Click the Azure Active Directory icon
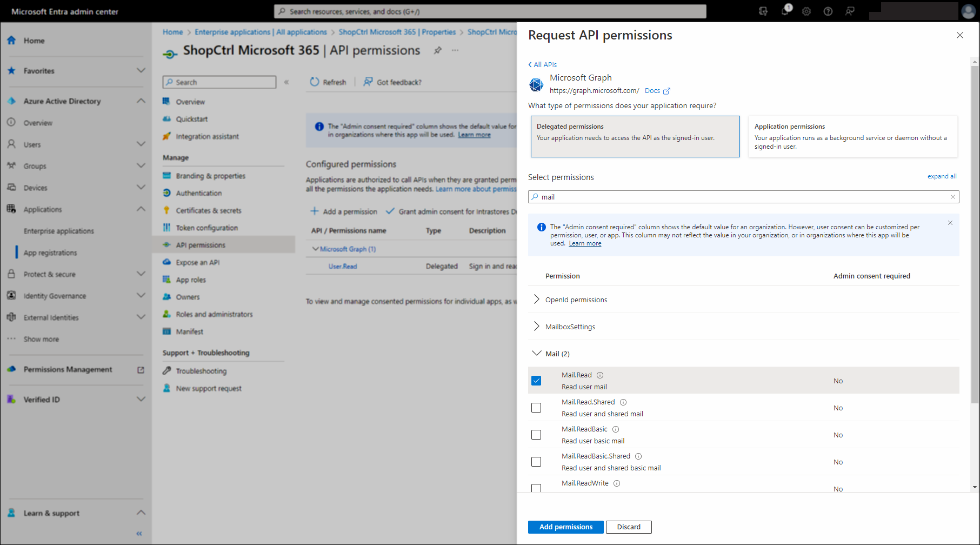The width and height of the screenshot is (980, 545). (x=11, y=101)
